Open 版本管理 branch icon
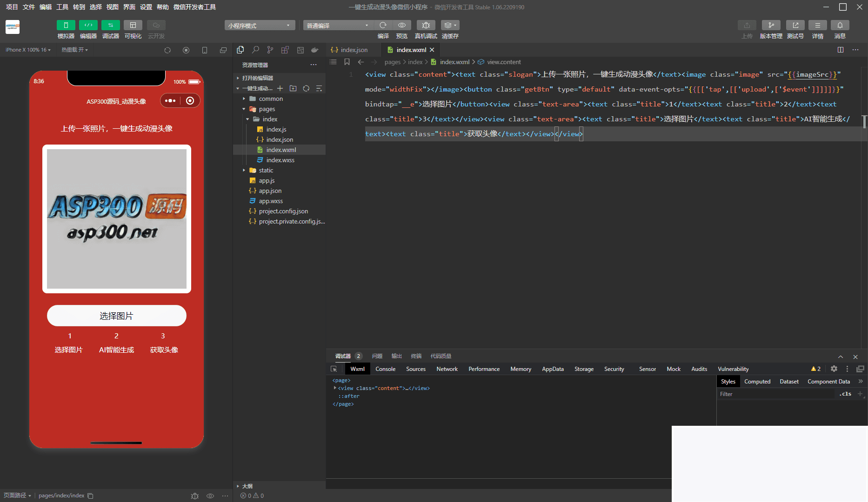868x502 pixels. coord(771,25)
